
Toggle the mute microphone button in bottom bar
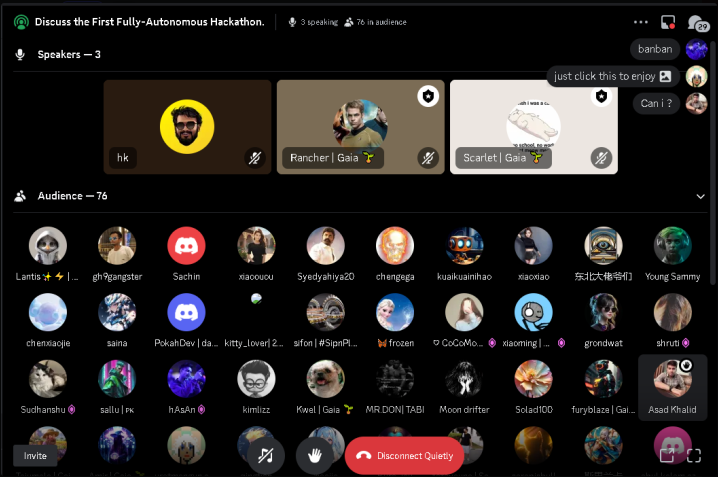pyautogui.click(x=266, y=455)
